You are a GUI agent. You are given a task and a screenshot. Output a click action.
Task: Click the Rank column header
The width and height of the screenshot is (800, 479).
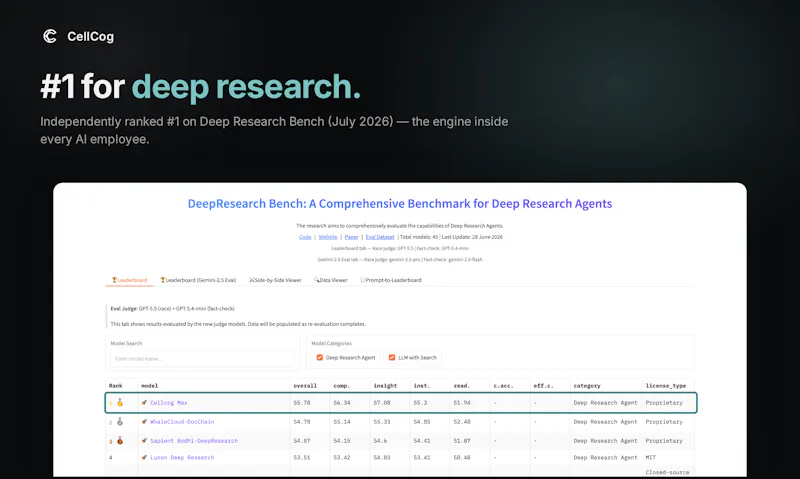click(115, 386)
